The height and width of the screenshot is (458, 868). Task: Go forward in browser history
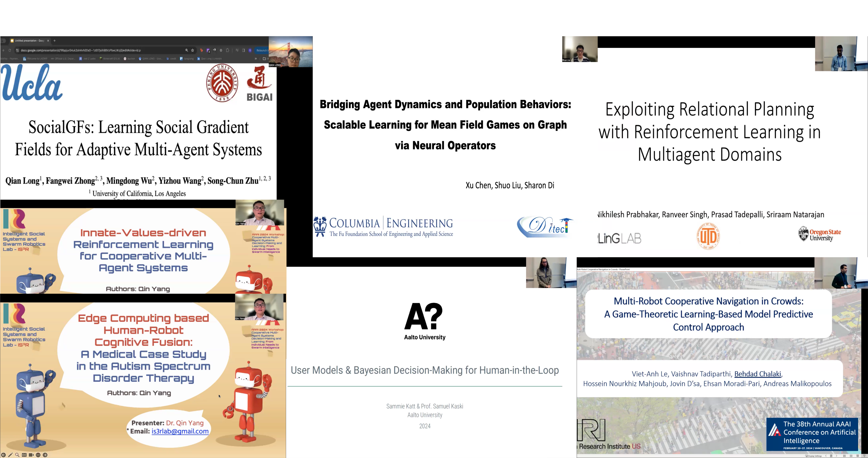tap(3, 51)
